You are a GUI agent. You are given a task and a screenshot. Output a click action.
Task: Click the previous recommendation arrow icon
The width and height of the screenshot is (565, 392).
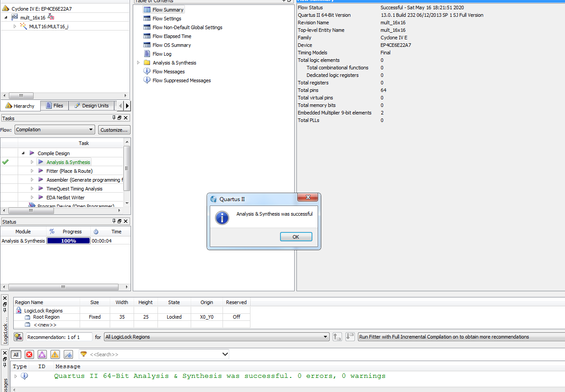coord(337,337)
